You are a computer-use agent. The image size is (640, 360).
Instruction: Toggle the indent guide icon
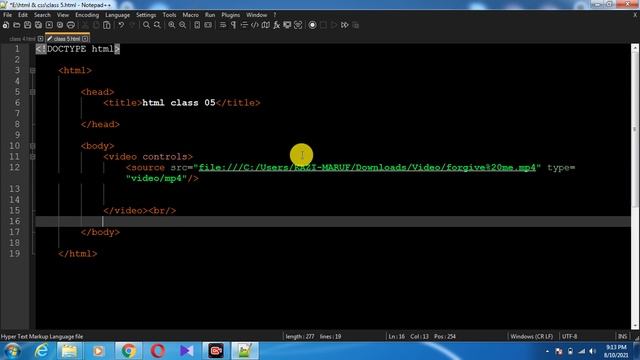[244, 25]
